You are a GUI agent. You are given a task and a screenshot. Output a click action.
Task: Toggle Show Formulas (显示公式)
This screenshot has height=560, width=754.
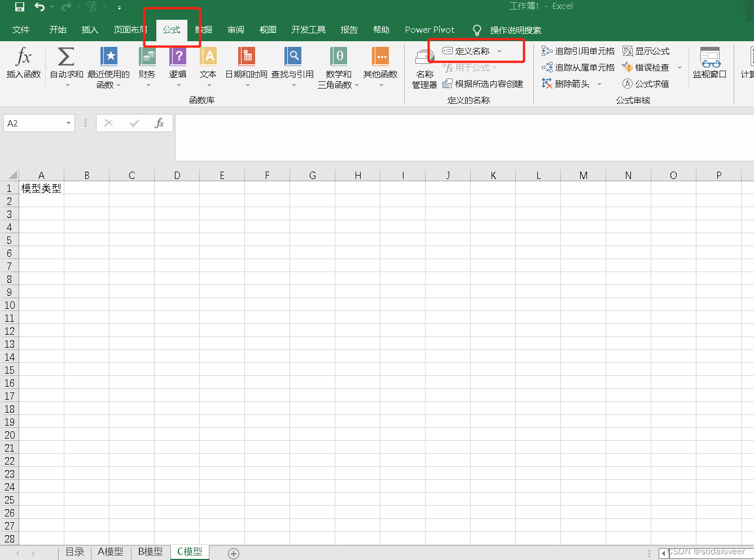coord(646,51)
